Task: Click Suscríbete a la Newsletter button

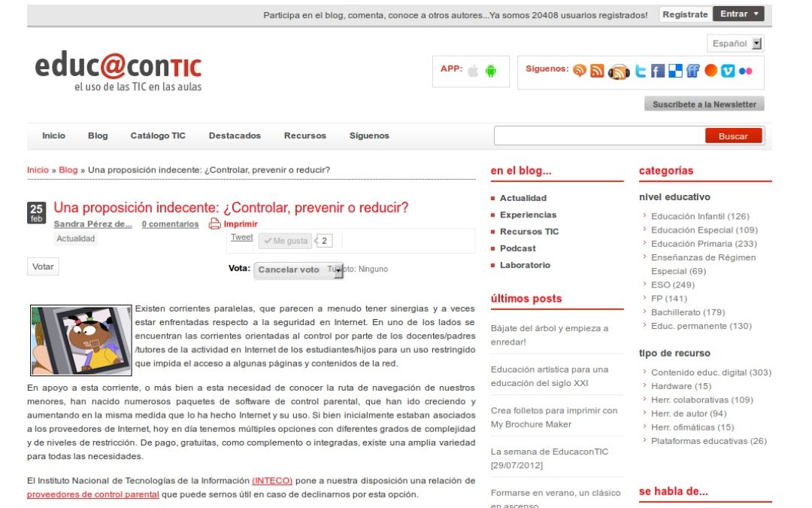Action: [x=704, y=104]
